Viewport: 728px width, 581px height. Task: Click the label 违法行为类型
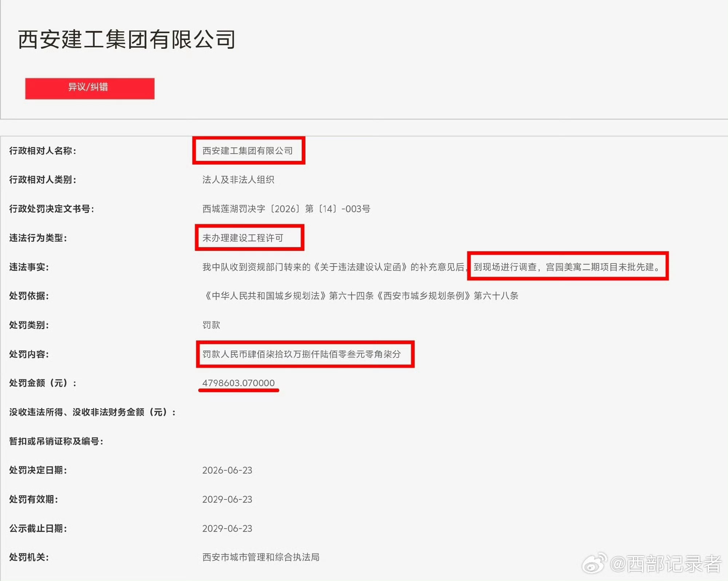(38, 238)
